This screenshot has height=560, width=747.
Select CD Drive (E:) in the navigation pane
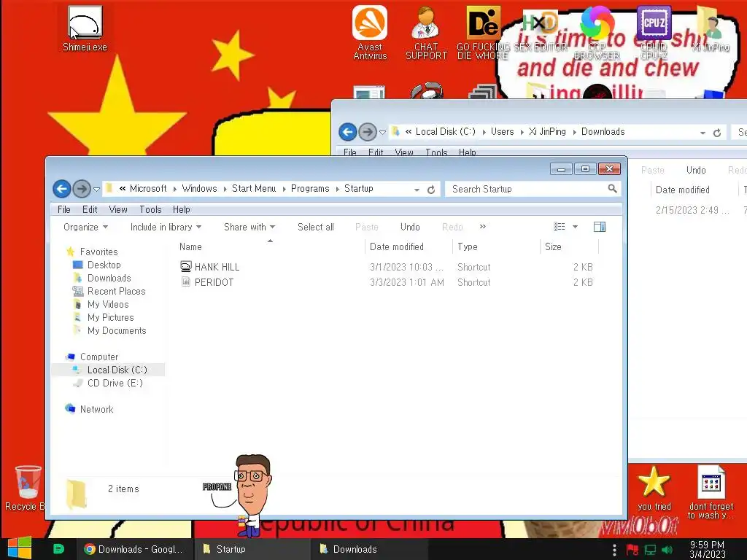coord(108,383)
